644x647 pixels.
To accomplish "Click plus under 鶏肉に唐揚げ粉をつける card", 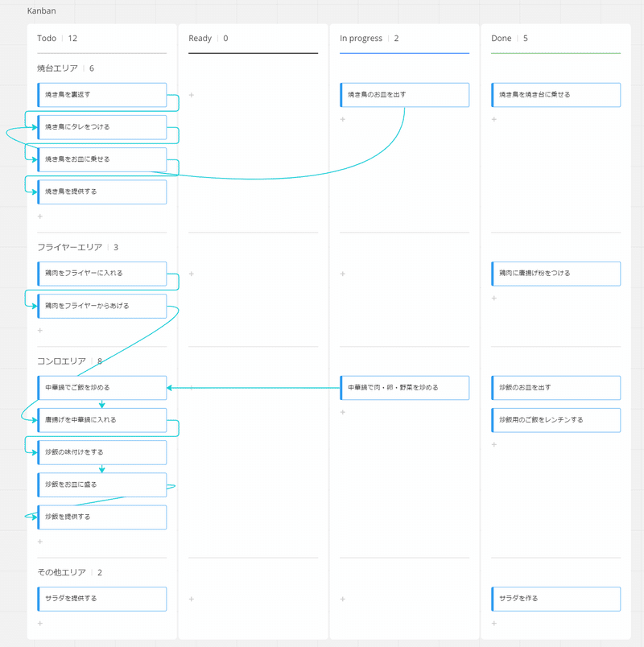I will pos(494,299).
